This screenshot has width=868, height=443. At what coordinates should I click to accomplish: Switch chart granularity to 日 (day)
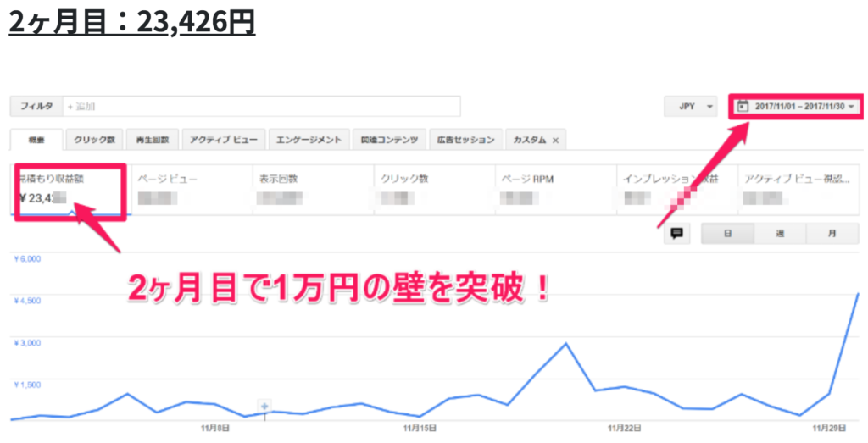(x=727, y=235)
